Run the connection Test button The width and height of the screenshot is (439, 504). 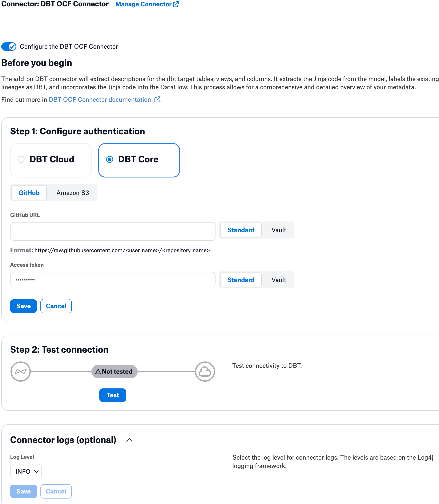pos(113,395)
